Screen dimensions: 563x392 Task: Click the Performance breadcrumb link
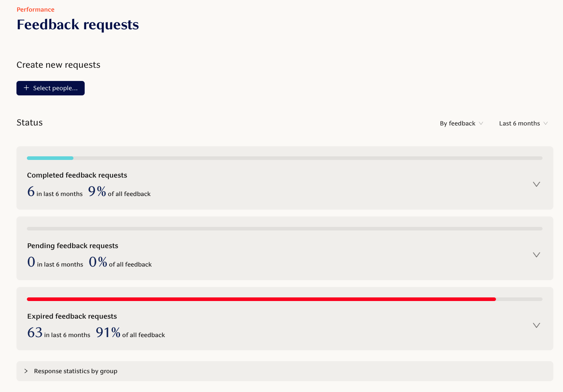tap(35, 10)
